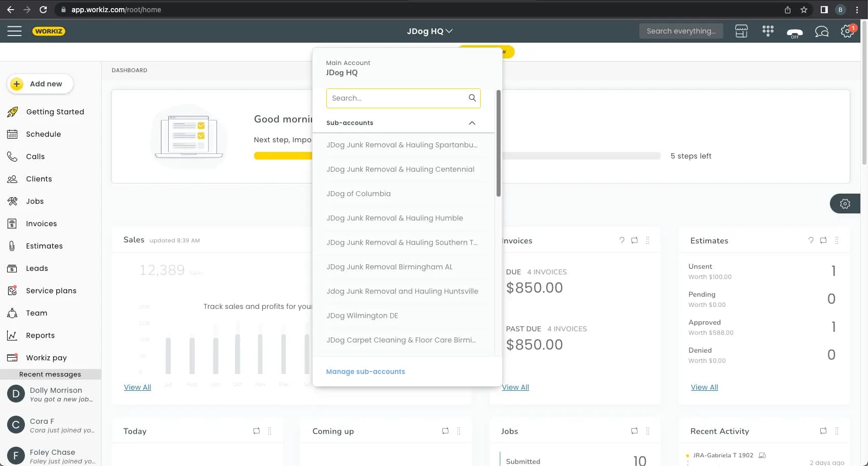Image resolution: width=868 pixels, height=466 pixels.
Task: Click the Calls phone icon
Action: [12, 157]
